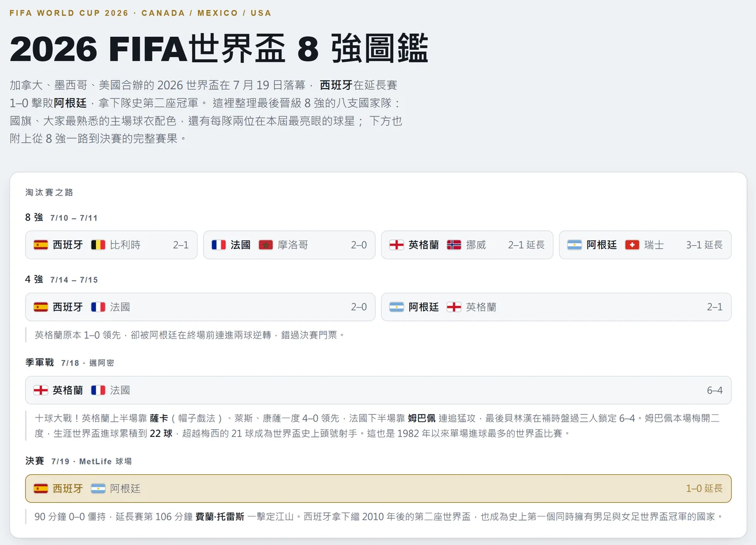Click the '決賽' heading

35,461
